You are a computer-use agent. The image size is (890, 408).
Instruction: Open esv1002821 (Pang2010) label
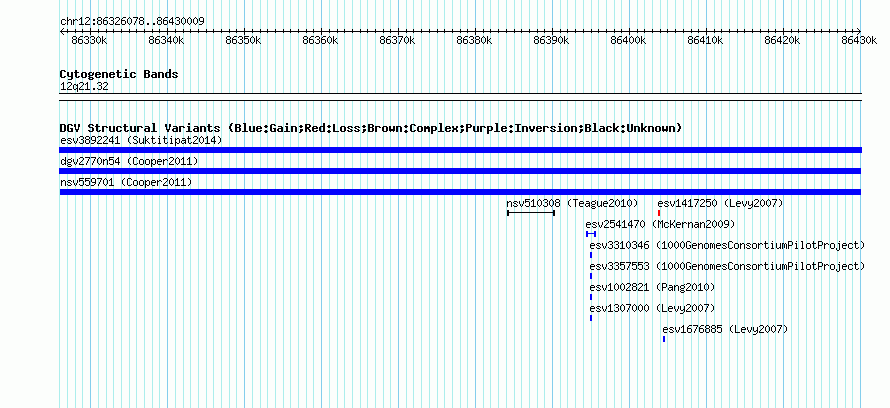tap(652, 287)
